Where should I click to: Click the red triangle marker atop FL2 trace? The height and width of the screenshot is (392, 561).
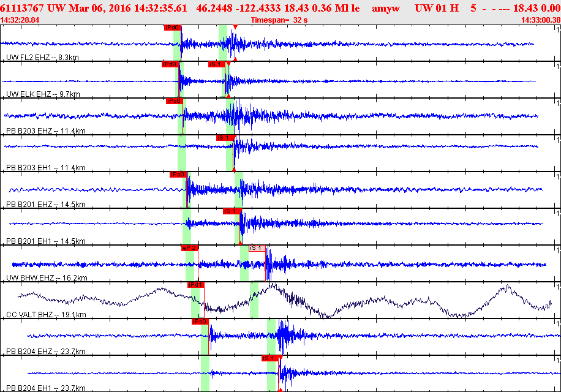click(x=235, y=27)
